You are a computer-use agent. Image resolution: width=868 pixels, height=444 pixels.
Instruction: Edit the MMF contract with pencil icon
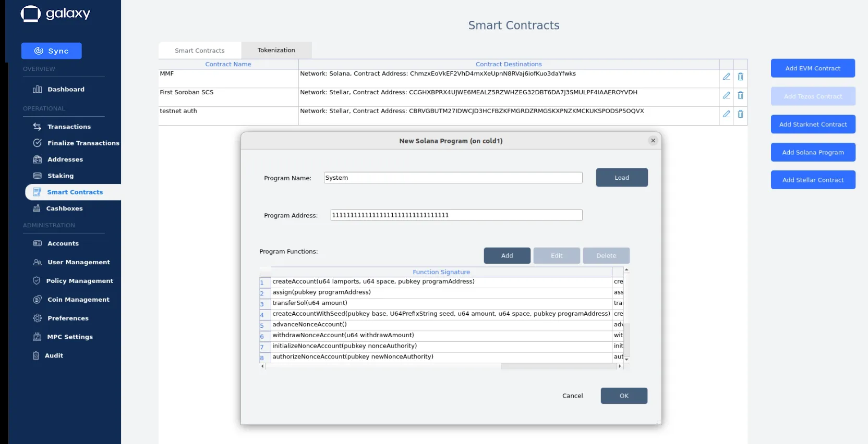[x=726, y=77]
